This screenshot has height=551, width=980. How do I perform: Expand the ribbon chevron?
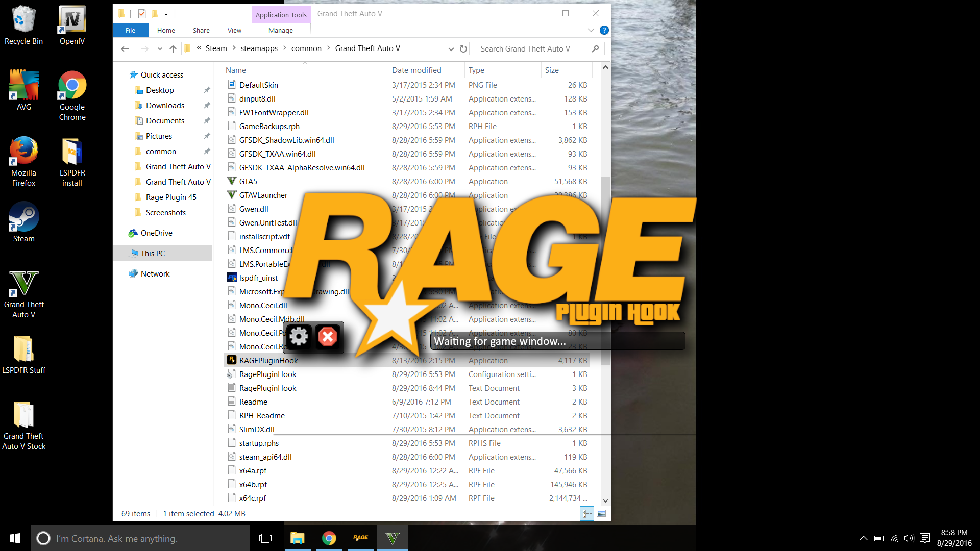[x=591, y=30]
